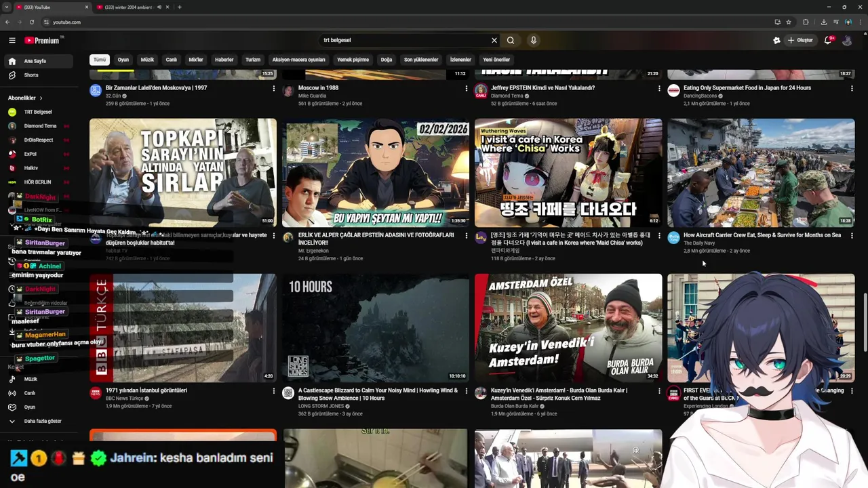The image size is (868, 488).
Task: Open notifications bell
Action: point(828,40)
